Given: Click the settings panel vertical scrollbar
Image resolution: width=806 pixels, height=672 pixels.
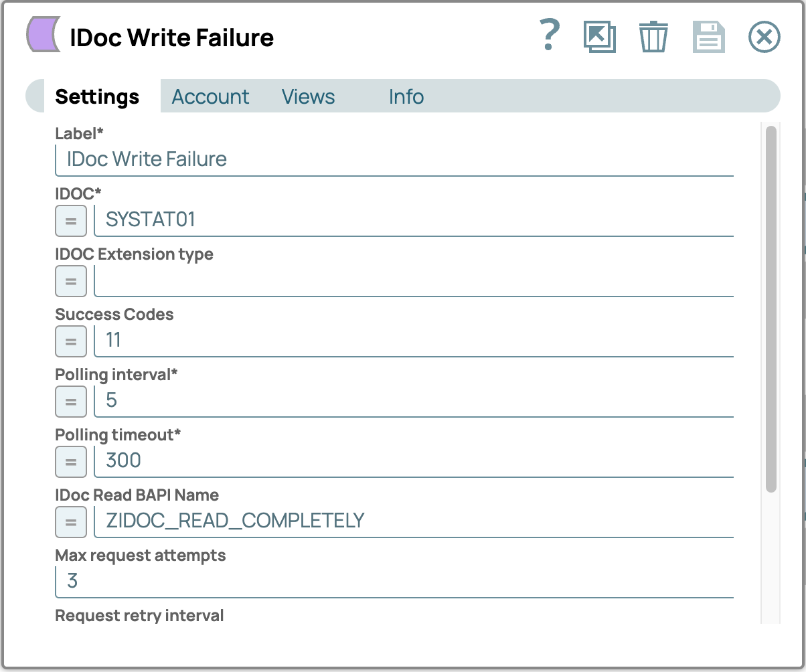Looking at the screenshot, I should (x=771, y=308).
